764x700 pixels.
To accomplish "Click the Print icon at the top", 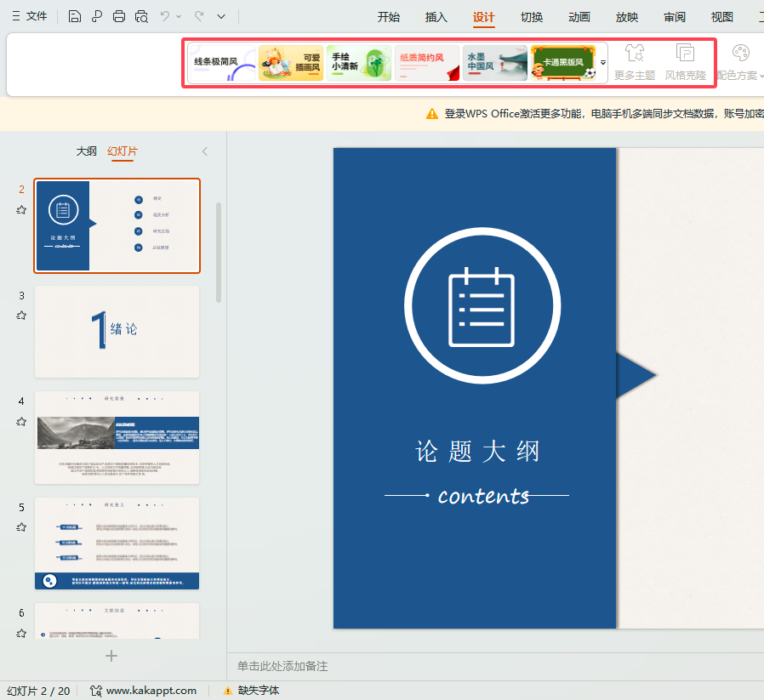I will click(x=118, y=16).
